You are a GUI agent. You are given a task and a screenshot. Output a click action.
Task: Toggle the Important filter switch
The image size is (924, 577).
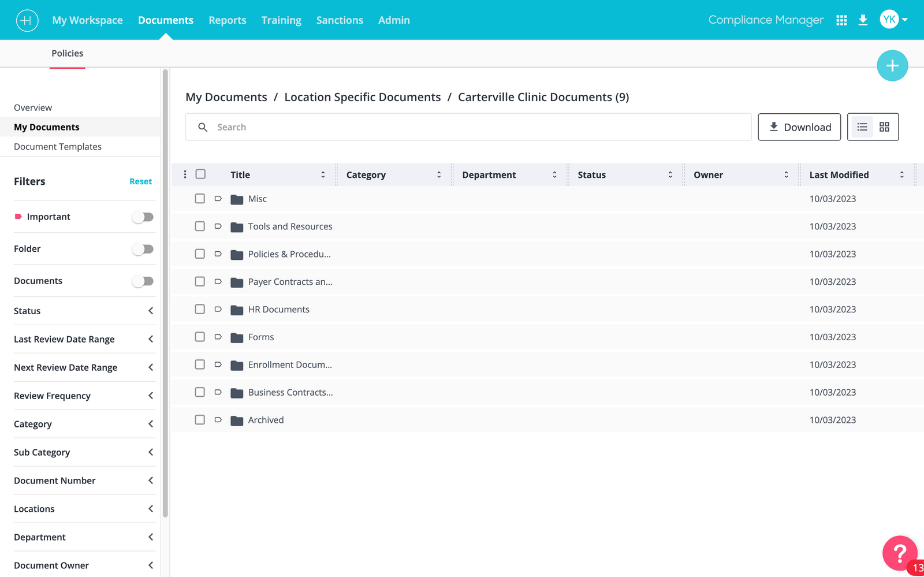pos(143,217)
